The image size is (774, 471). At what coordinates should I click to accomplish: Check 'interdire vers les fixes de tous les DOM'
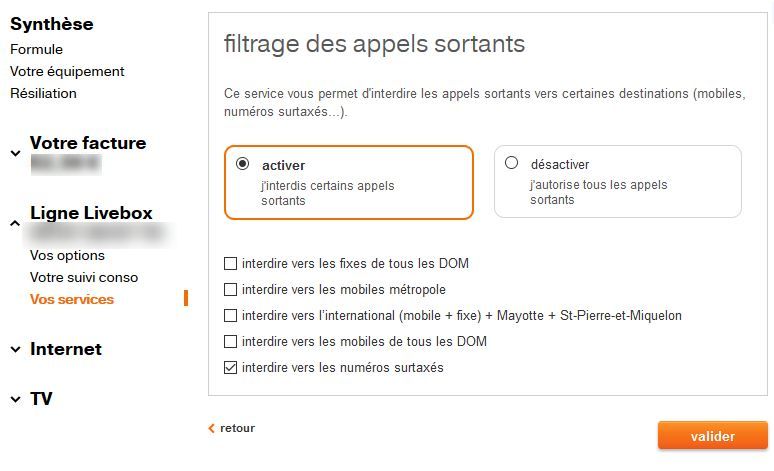point(231,264)
